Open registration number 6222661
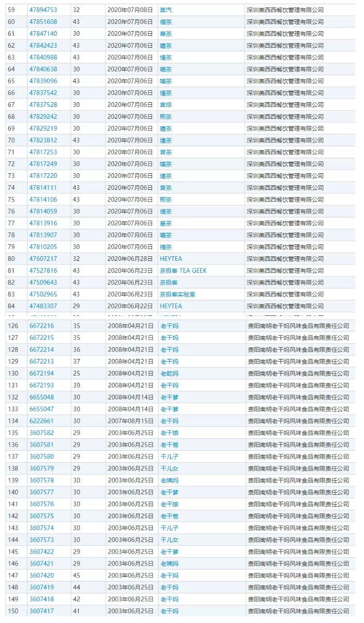 click(x=41, y=421)
